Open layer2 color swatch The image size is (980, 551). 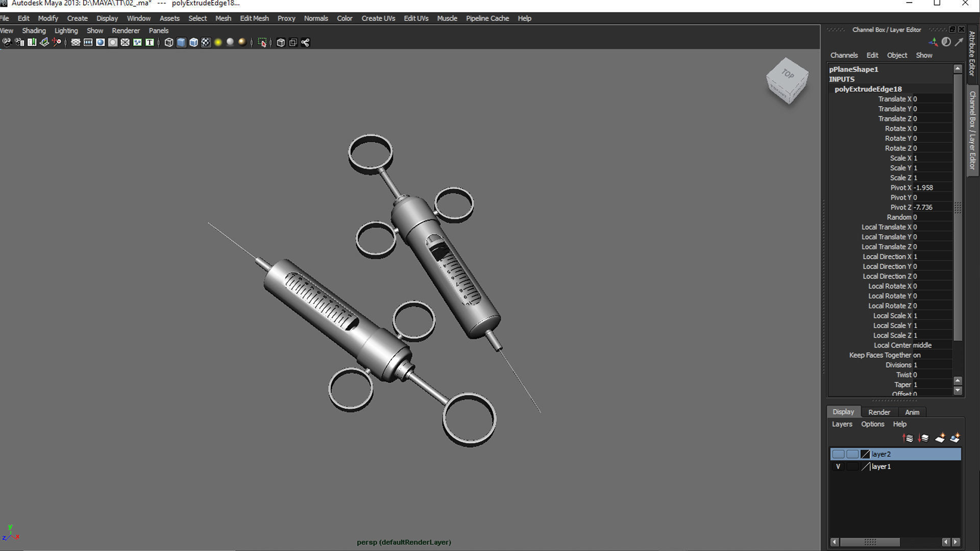pos(865,454)
